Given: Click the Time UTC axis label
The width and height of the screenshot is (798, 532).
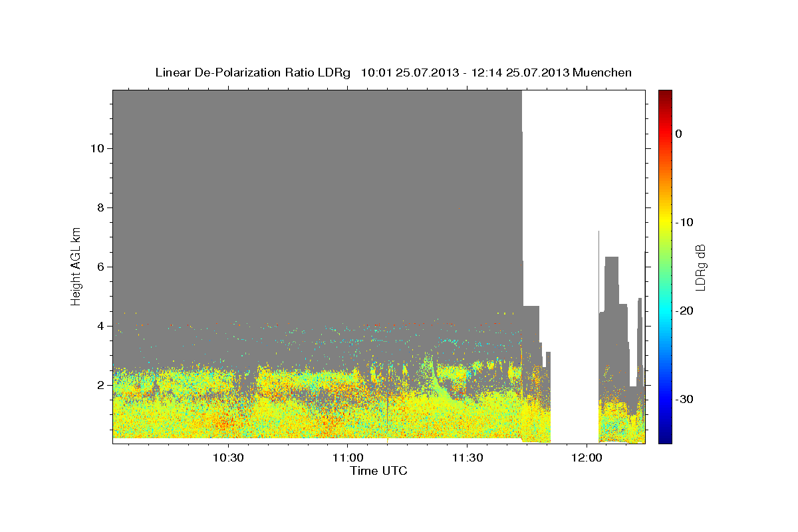Looking at the screenshot, I should (x=378, y=471).
